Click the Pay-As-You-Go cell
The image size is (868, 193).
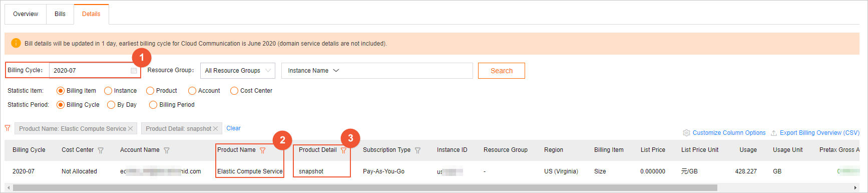[383, 171]
